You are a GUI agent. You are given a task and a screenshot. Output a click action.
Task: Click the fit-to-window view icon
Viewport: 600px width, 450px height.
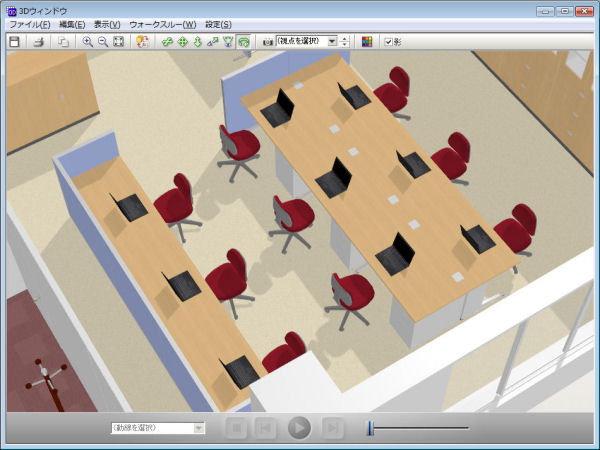tap(119, 41)
